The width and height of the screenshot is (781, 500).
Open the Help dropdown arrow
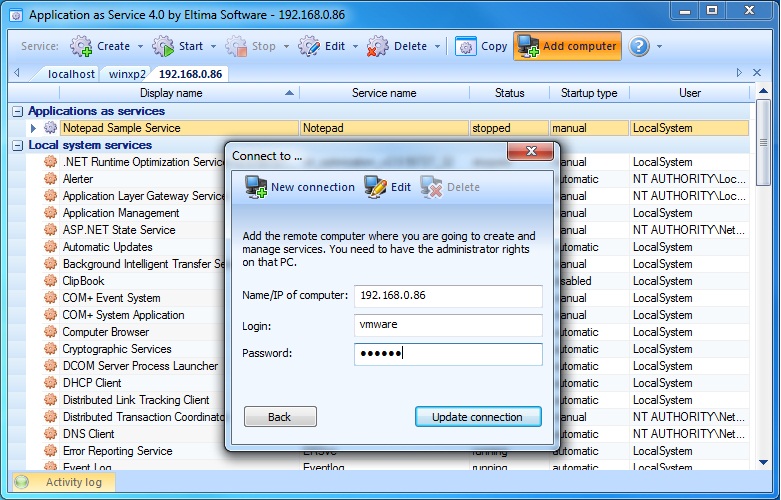[659, 46]
